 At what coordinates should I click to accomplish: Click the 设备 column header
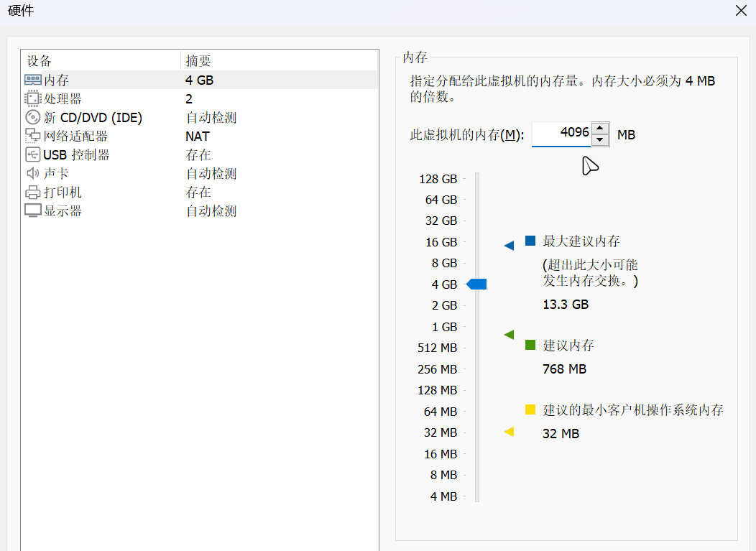coord(101,61)
